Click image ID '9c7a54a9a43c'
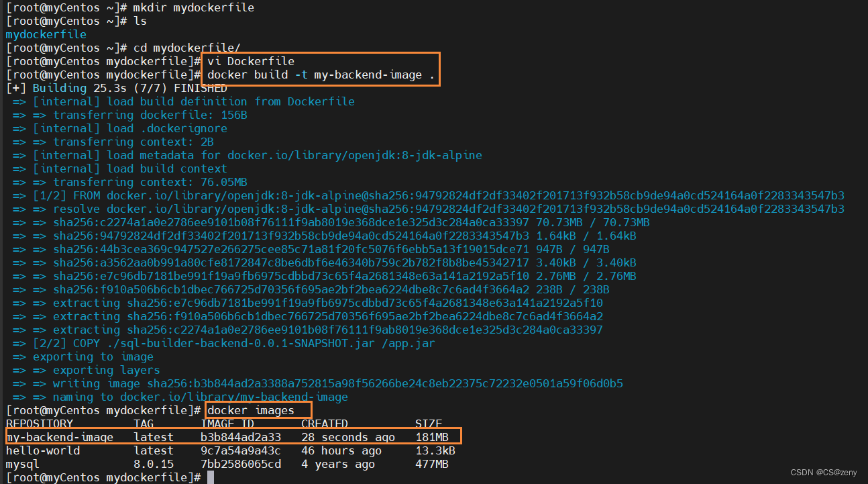The width and height of the screenshot is (868, 484). click(x=241, y=450)
